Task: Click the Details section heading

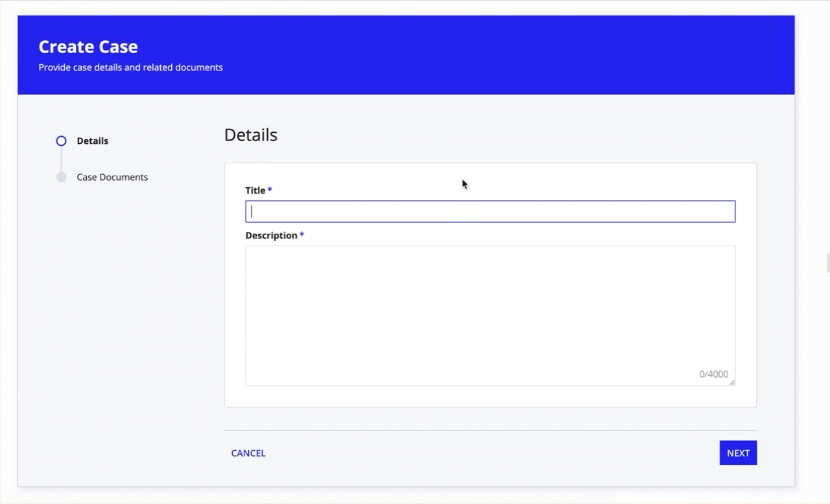Action: click(x=250, y=135)
